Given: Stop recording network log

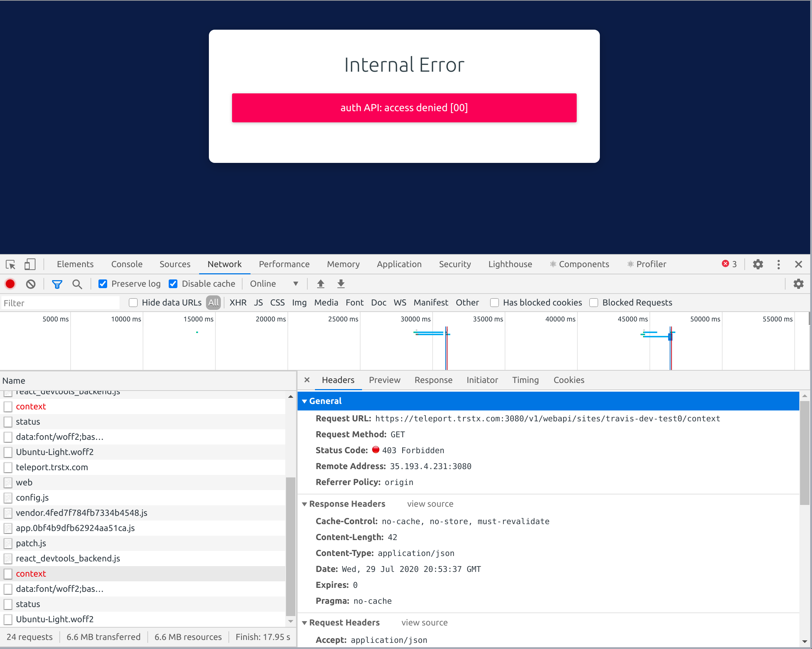Looking at the screenshot, I should (x=10, y=284).
